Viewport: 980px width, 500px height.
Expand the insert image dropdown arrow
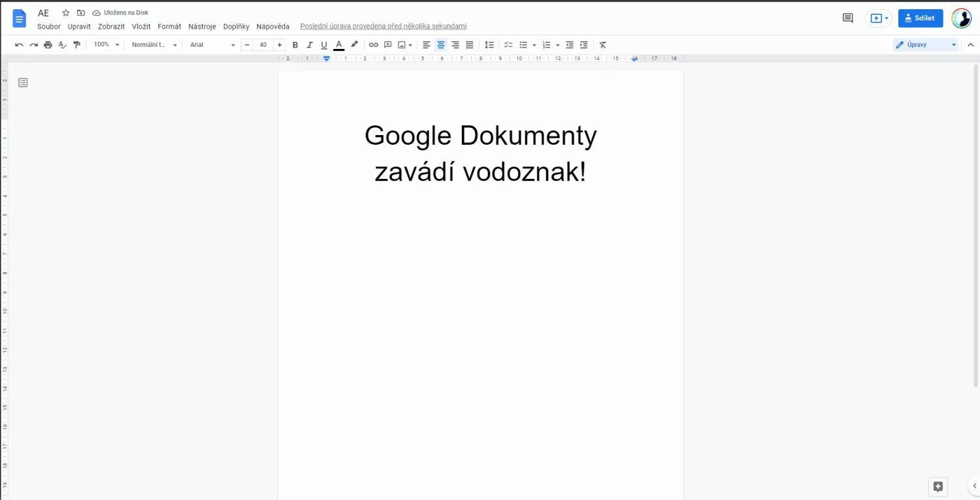point(410,45)
